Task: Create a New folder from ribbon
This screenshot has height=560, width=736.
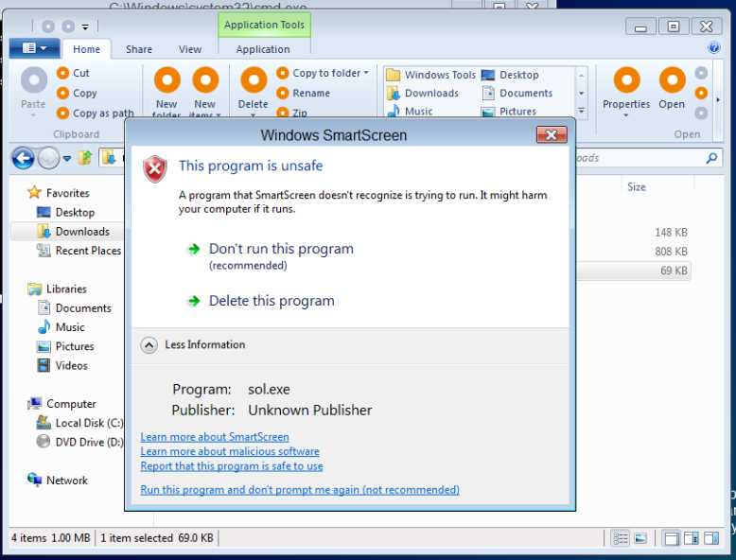Action: pyautogui.click(x=166, y=93)
